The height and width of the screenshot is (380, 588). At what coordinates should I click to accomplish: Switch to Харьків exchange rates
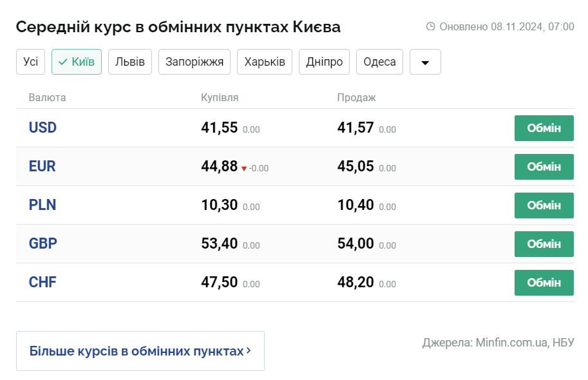pyautogui.click(x=265, y=62)
